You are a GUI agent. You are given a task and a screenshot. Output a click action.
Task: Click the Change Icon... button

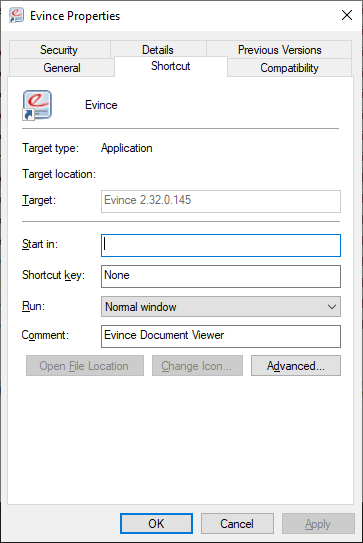[x=197, y=366]
